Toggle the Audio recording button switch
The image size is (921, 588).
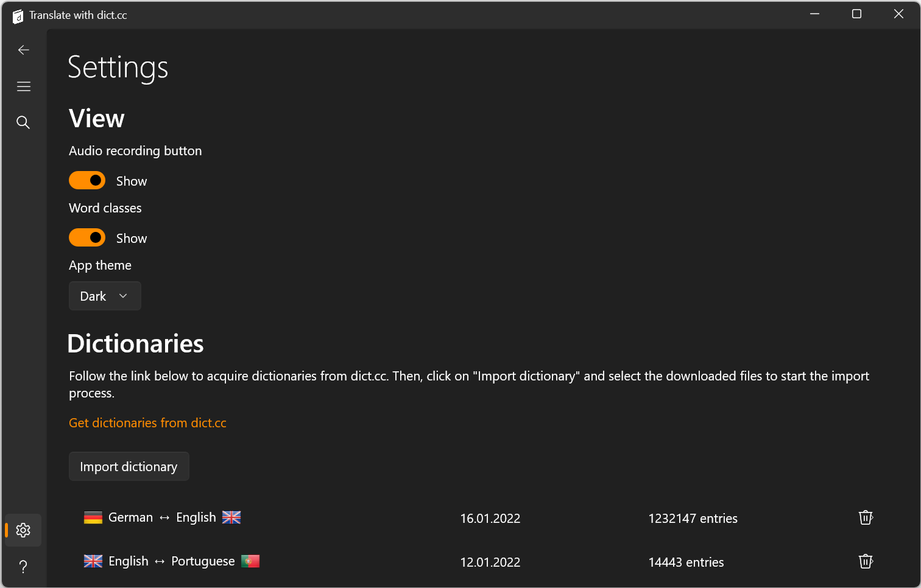pyautogui.click(x=87, y=181)
